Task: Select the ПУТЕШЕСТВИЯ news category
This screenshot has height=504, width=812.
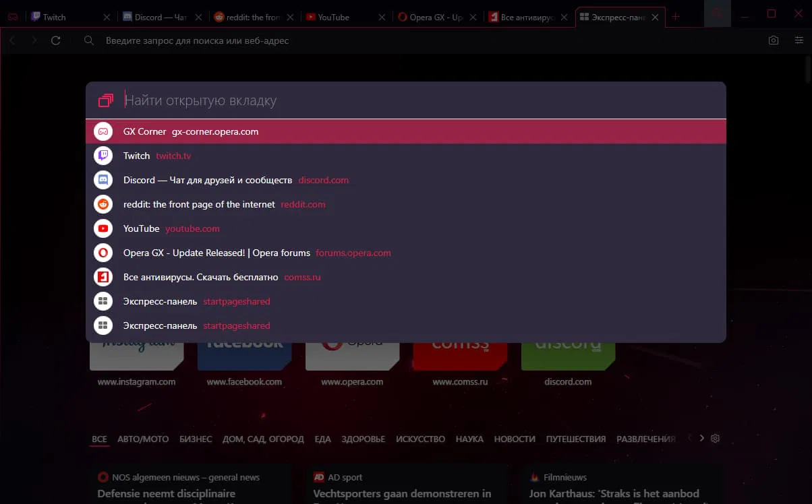Action: click(576, 439)
